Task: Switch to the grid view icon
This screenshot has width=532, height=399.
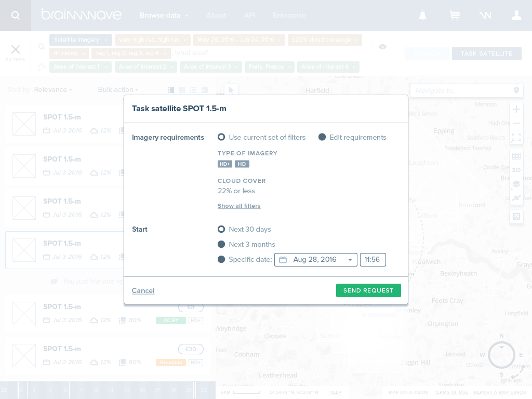Action: pos(182,90)
